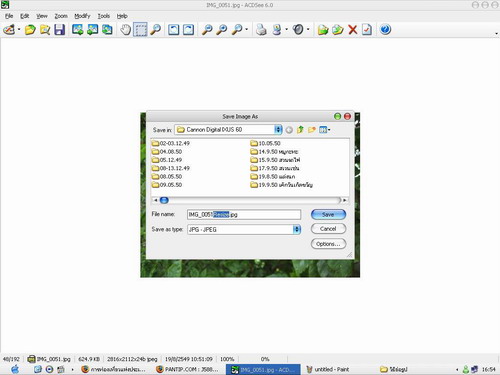Screen dimensions: 500x375
Task: Click the Move To folder icon
Action: tap(338, 30)
